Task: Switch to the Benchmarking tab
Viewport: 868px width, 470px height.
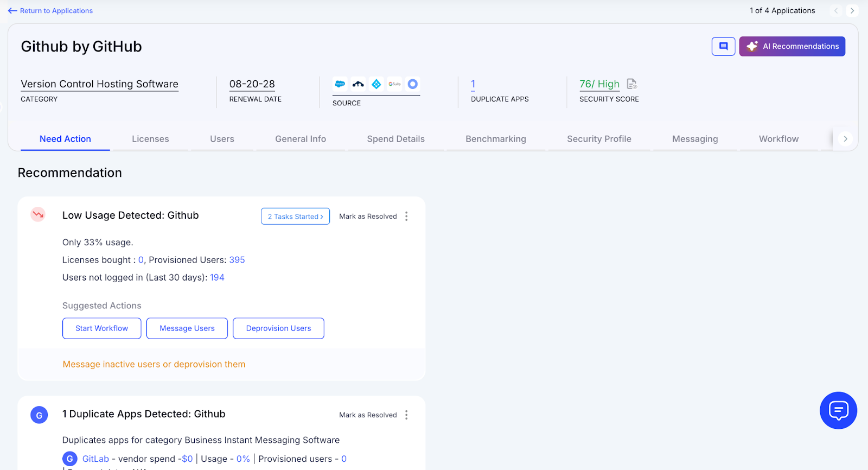Action: (x=496, y=139)
